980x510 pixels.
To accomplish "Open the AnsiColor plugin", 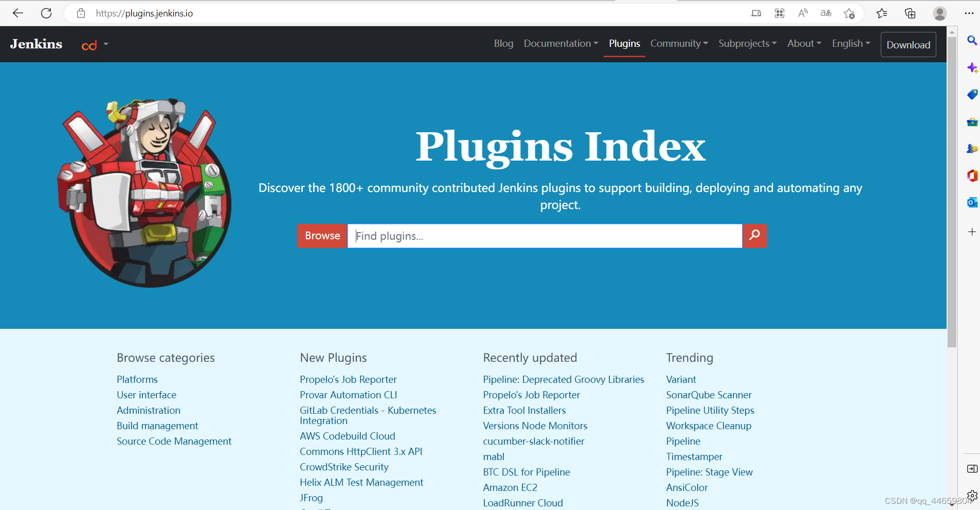I will (687, 487).
